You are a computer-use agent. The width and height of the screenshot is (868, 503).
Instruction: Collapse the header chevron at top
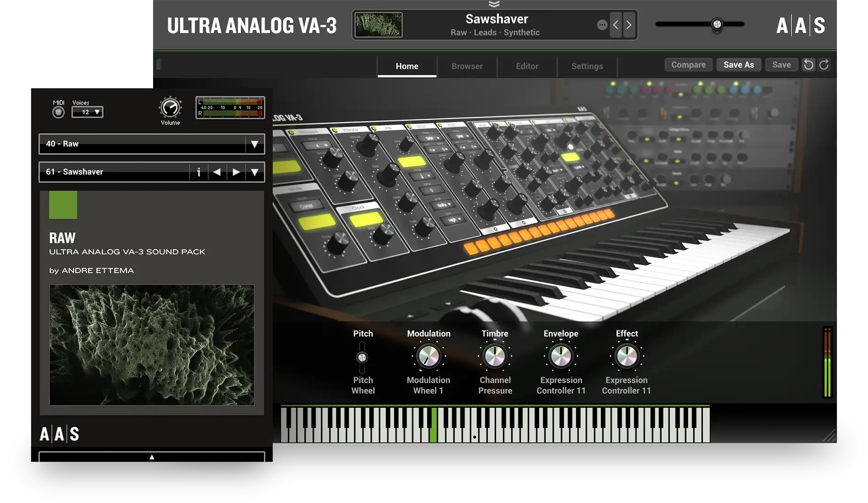[494, 4]
